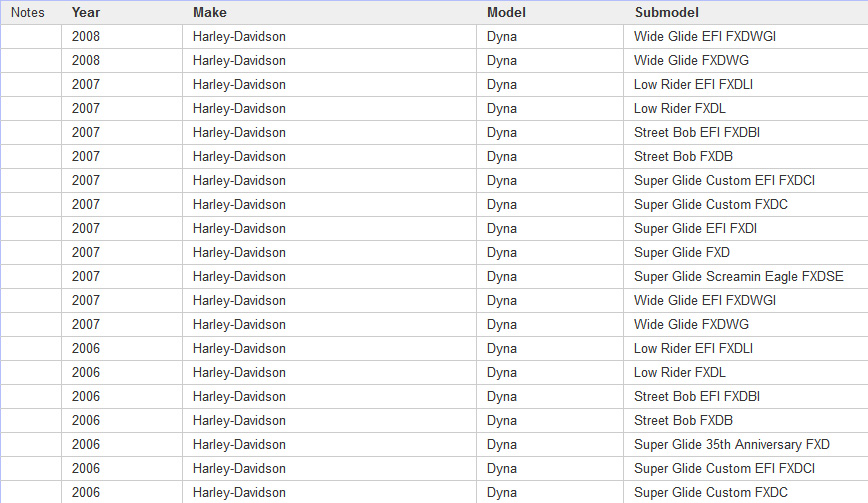Choose the 2007 Wide Glide FXDWG submodel
Screen dimensions: 868x503
[x=691, y=324]
